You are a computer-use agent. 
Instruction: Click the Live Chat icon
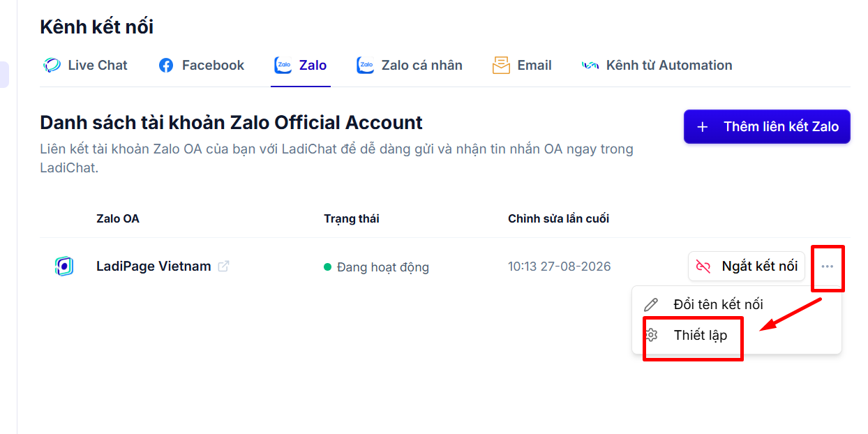(52, 66)
